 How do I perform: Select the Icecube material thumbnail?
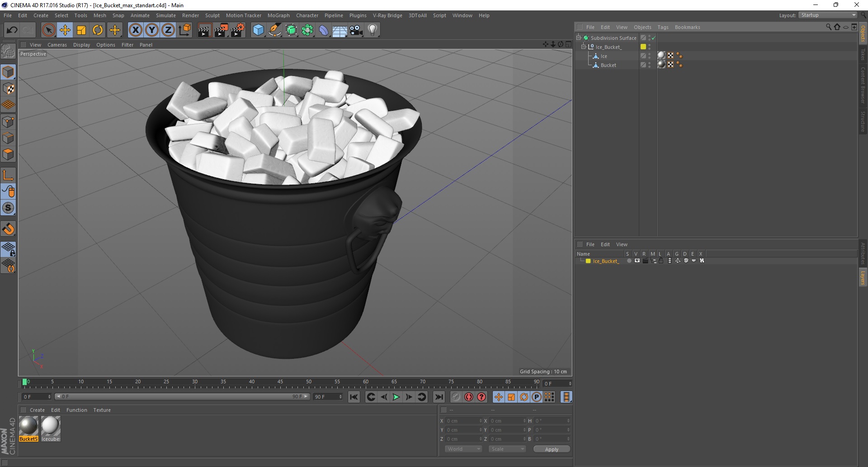[51, 429]
